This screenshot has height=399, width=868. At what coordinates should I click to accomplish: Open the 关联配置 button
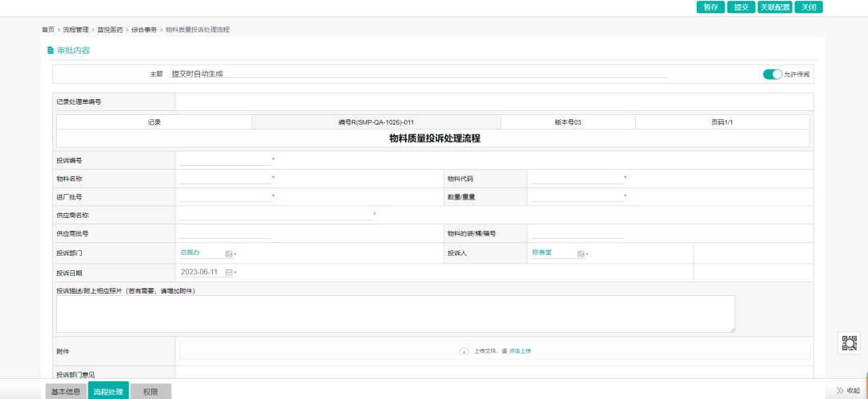(775, 7)
